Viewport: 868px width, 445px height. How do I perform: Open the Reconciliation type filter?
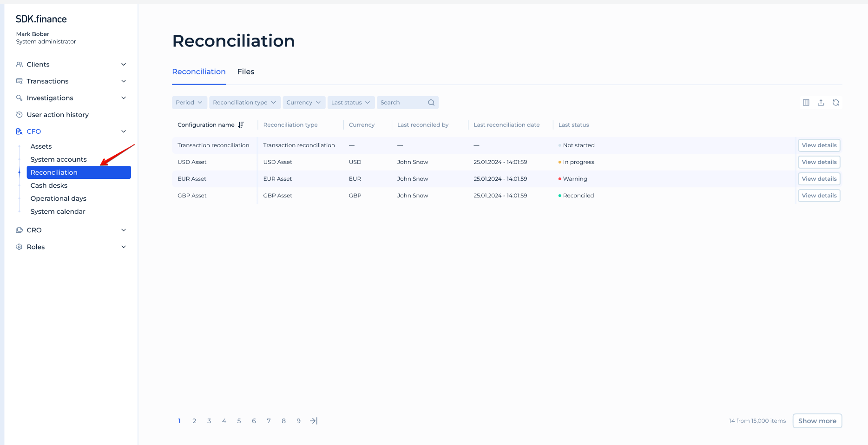(x=244, y=102)
